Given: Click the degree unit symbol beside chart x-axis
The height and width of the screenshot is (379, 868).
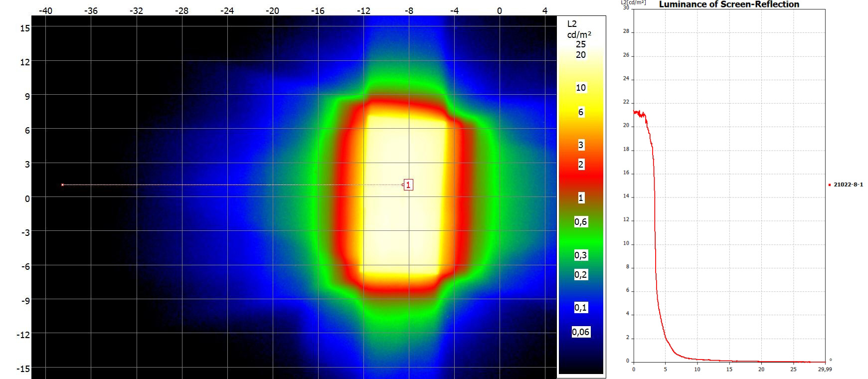Looking at the screenshot, I should coord(830,360).
